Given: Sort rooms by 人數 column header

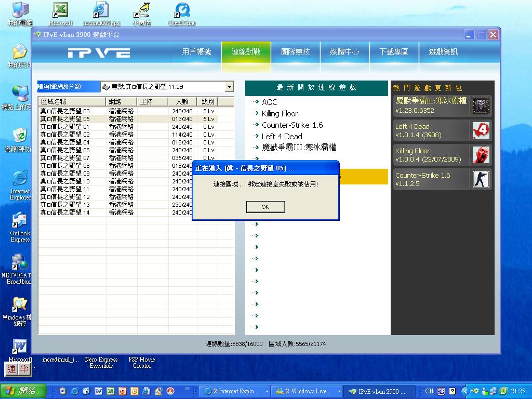Looking at the screenshot, I should click(182, 102).
